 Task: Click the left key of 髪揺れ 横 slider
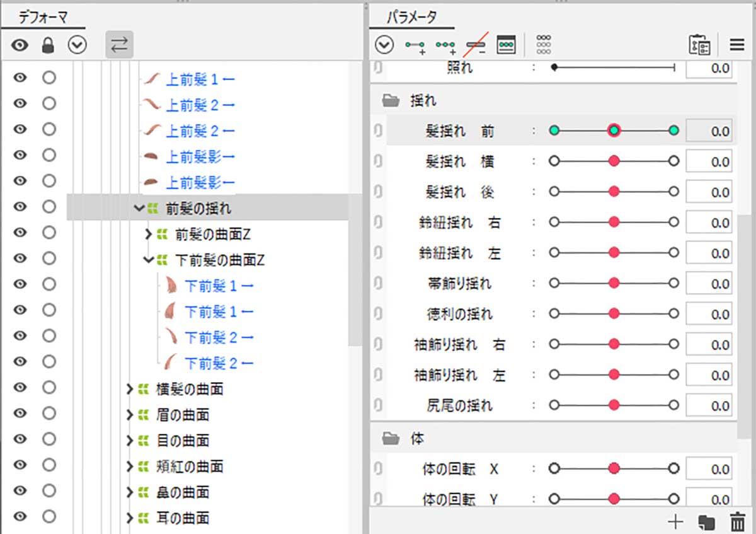tap(554, 161)
